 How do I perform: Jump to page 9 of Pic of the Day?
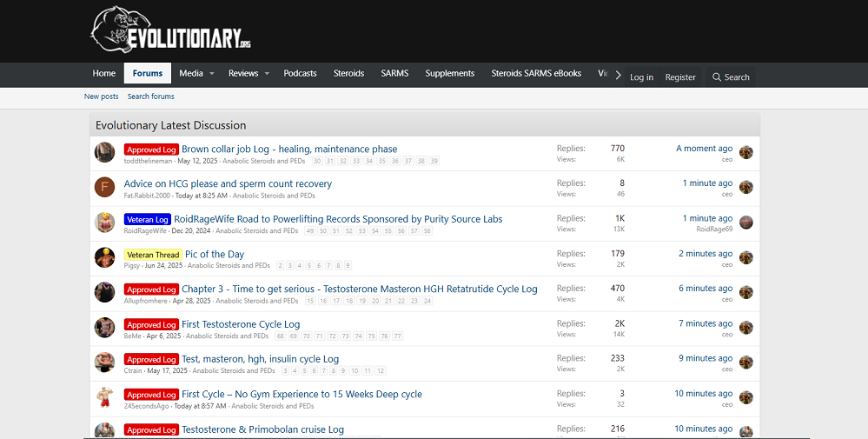pos(348,266)
